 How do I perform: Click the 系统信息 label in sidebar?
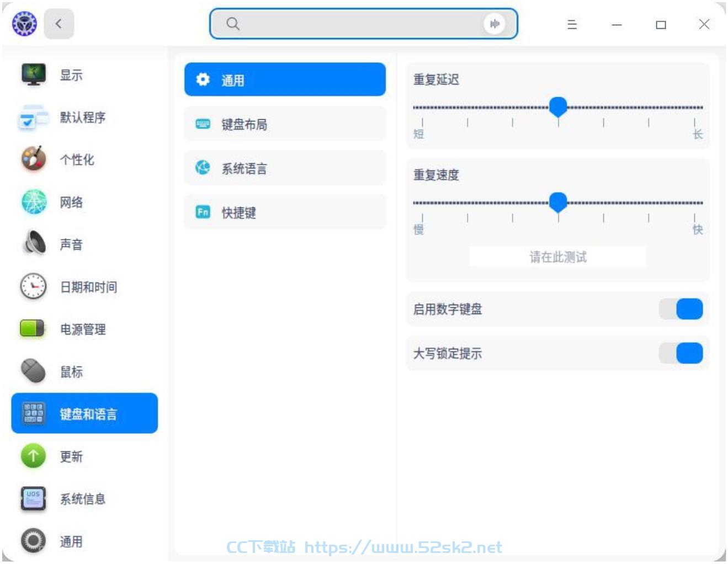tap(83, 499)
